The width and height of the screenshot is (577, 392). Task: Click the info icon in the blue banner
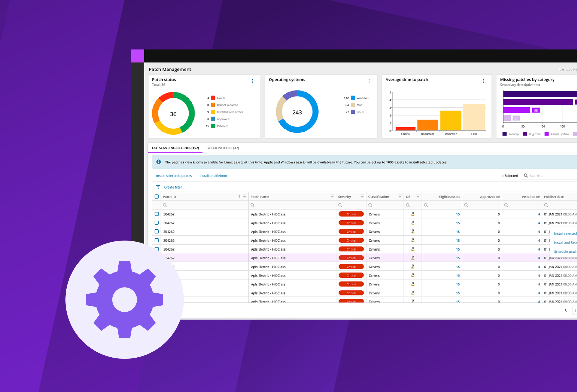[x=159, y=162]
